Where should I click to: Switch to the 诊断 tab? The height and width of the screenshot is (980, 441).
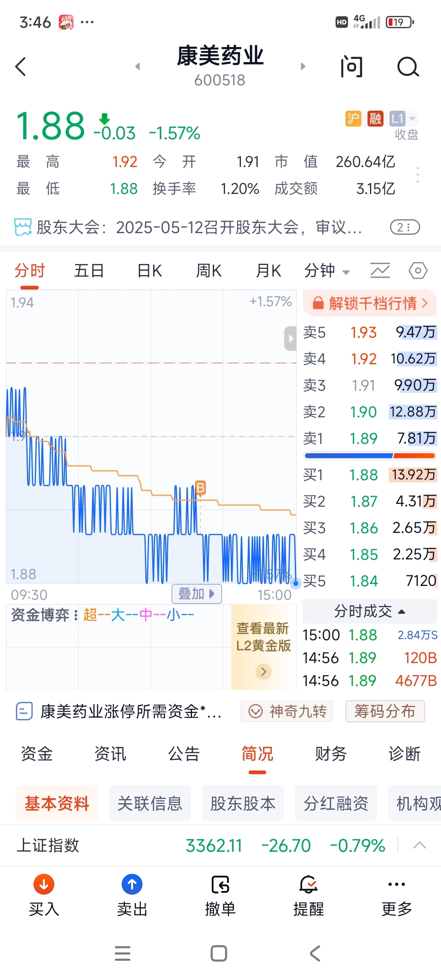404,754
